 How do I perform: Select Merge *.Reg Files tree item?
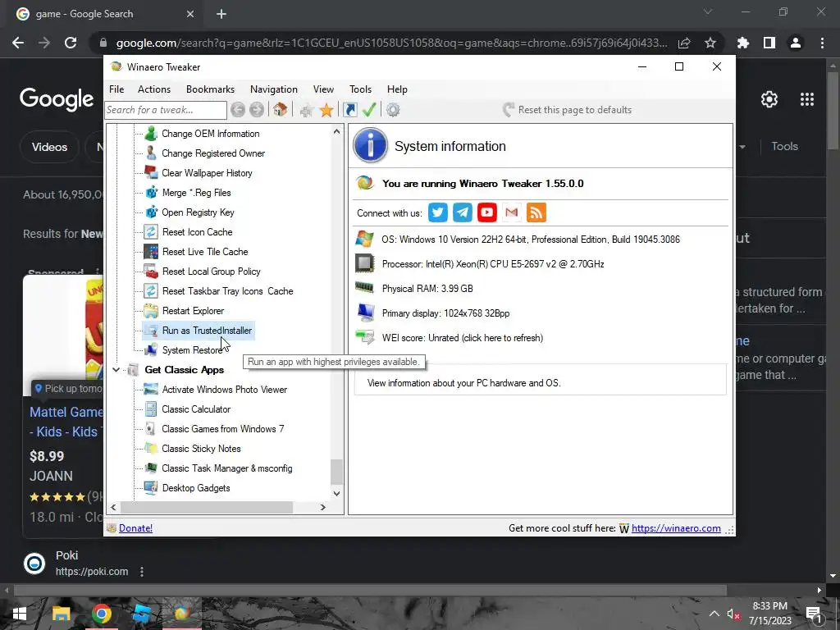click(x=196, y=193)
